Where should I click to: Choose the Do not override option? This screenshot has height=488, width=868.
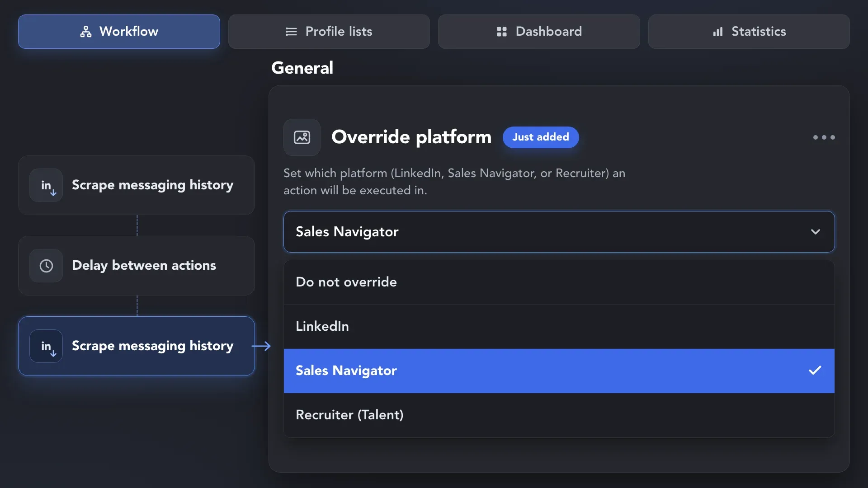[559, 282]
